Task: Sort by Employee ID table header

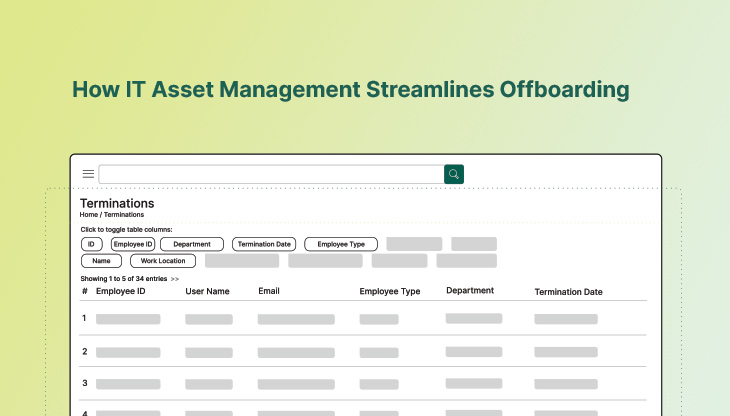Action: point(121,292)
